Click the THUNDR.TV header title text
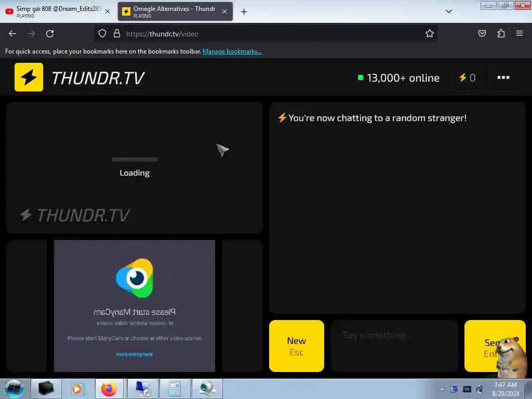The width and height of the screenshot is (532, 399). [98, 78]
